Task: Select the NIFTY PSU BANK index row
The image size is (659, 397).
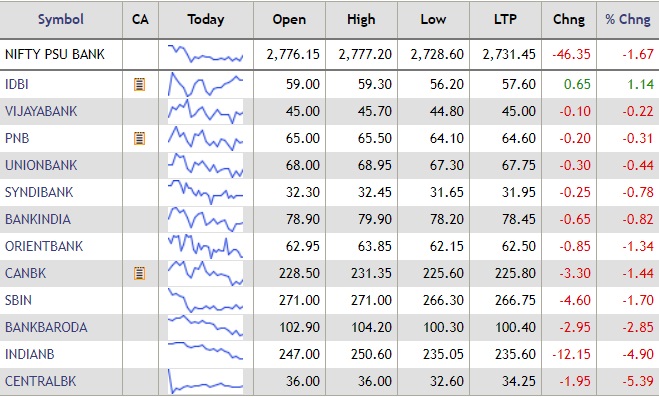Action: click(x=330, y=54)
